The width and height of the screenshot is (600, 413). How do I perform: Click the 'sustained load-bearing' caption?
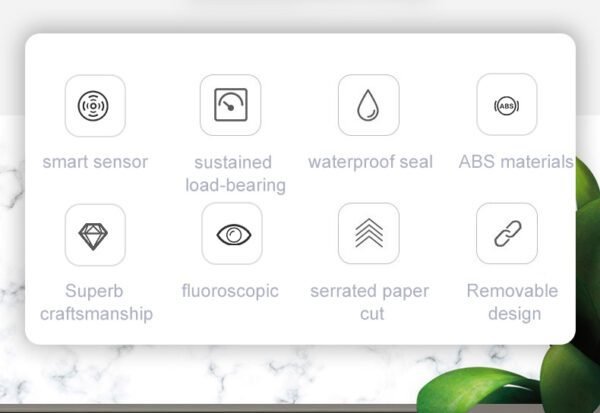tap(235, 174)
